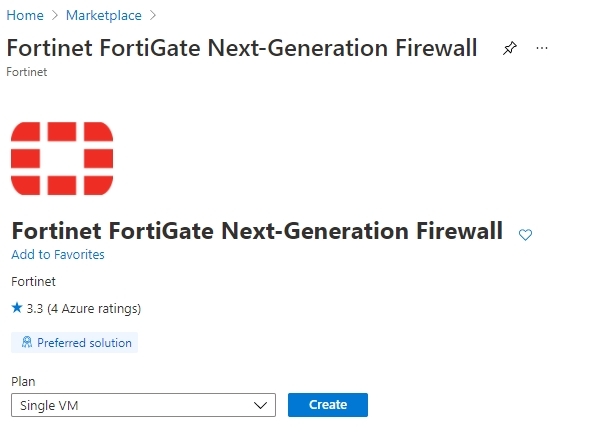The height and width of the screenshot is (432, 589).
Task: Click the page title at top
Action: click(242, 48)
